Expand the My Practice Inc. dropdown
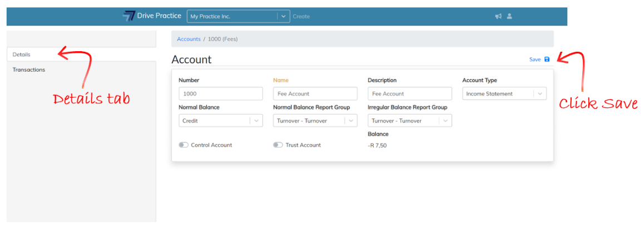The image size is (644, 236). 284,17
